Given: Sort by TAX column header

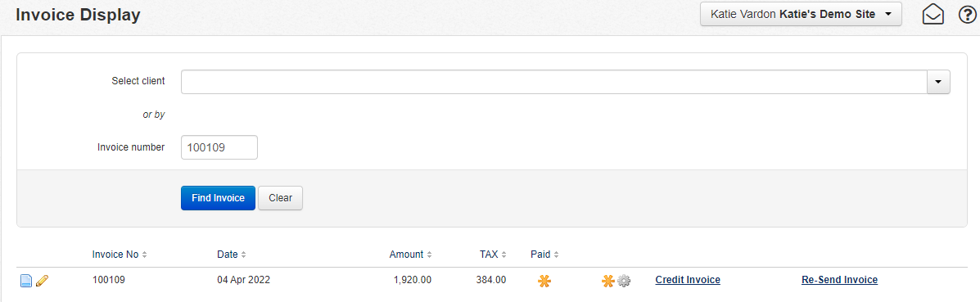Looking at the screenshot, I should (493, 255).
